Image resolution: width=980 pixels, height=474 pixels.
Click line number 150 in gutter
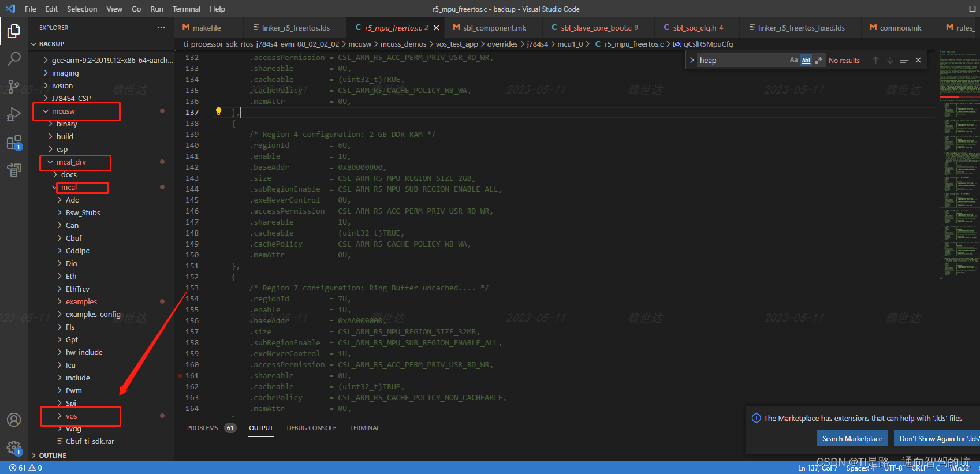click(x=192, y=255)
